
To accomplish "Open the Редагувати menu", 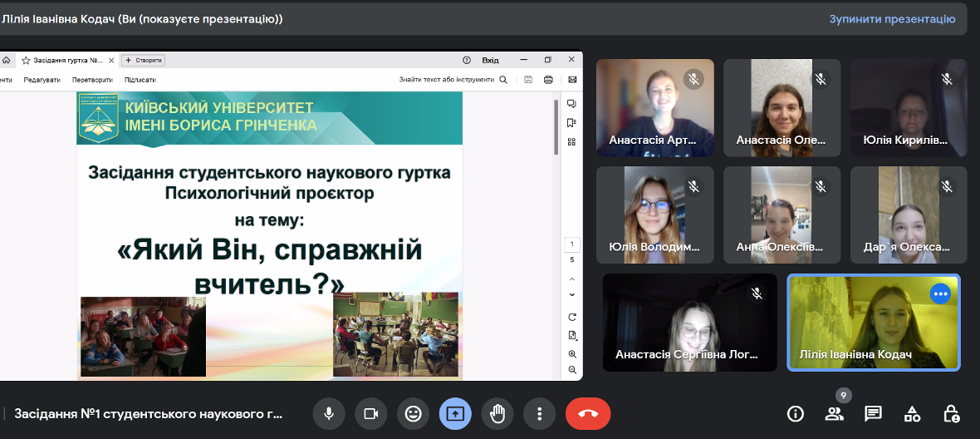I will (x=42, y=80).
